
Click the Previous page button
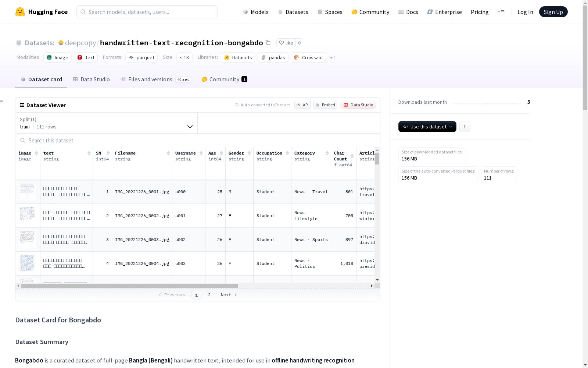tap(172, 295)
